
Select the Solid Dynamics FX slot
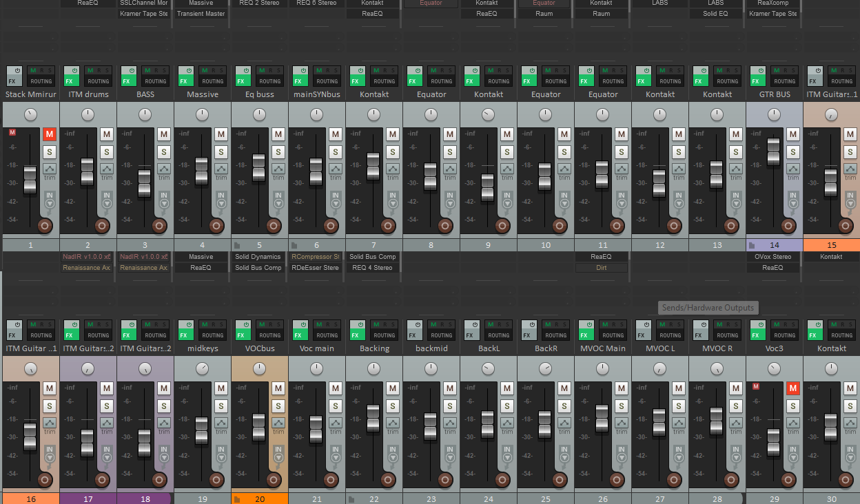tap(258, 257)
